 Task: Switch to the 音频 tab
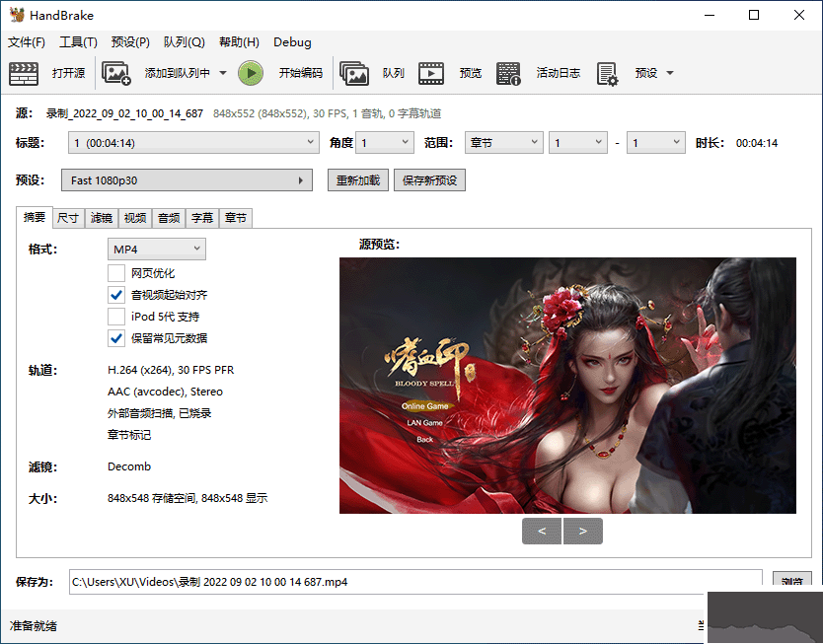[169, 218]
